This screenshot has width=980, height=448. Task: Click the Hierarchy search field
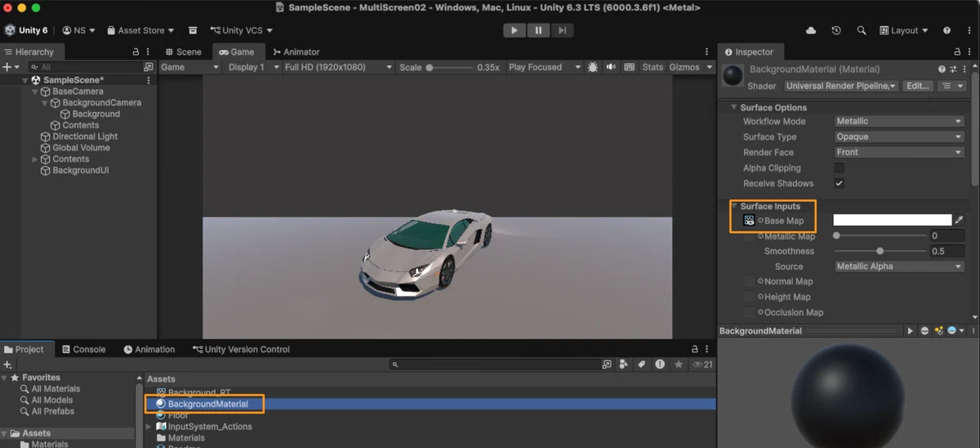point(86,67)
